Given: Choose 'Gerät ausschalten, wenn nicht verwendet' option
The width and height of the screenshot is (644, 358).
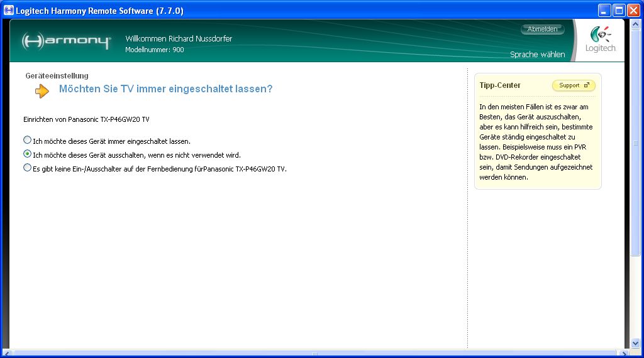Looking at the screenshot, I should pyautogui.click(x=27, y=154).
